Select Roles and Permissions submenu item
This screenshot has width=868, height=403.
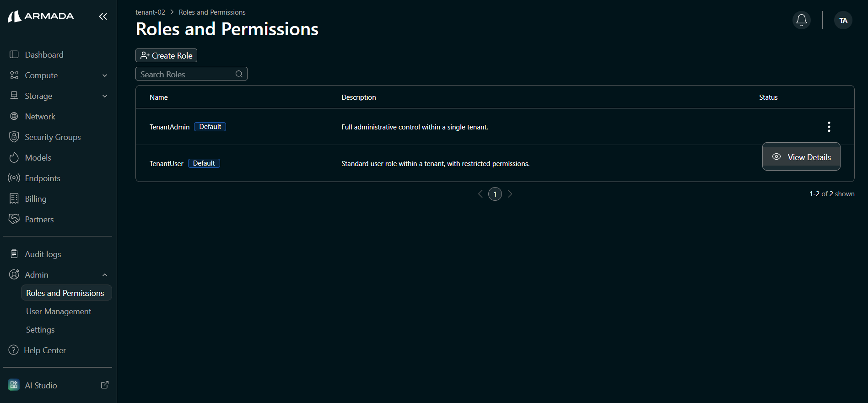[66, 293]
